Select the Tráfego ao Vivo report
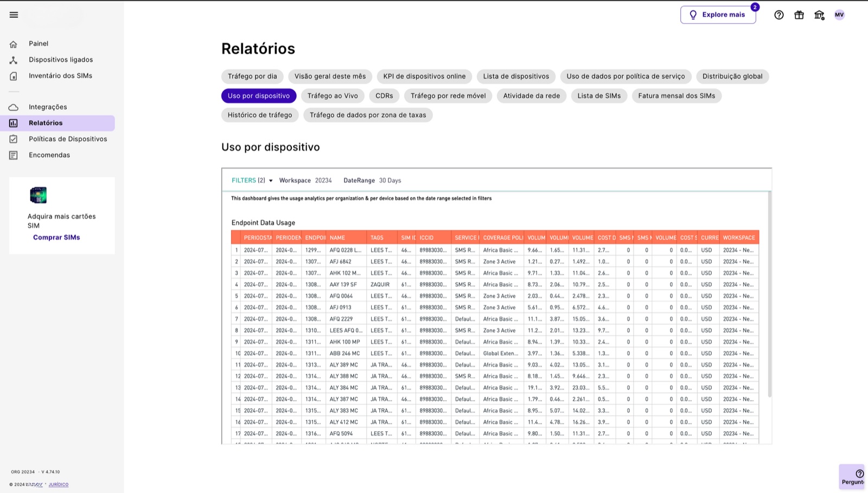This screenshot has width=868, height=493. (x=333, y=96)
